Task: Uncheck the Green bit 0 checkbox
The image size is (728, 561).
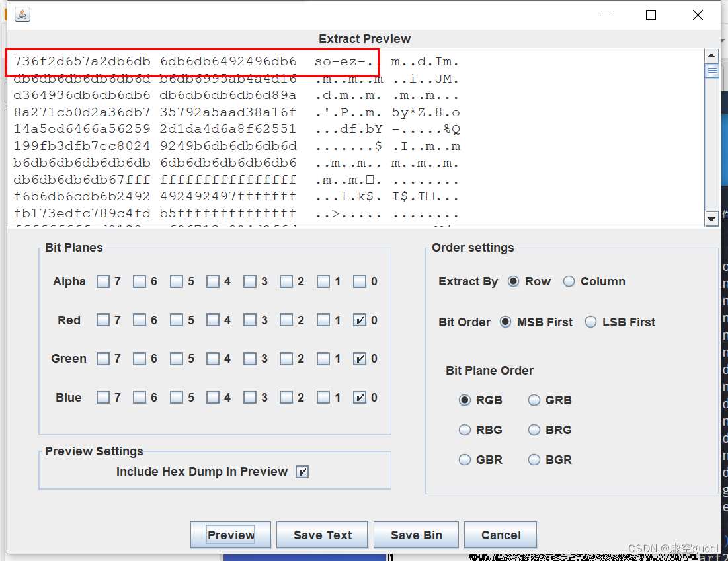Action: [360, 358]
